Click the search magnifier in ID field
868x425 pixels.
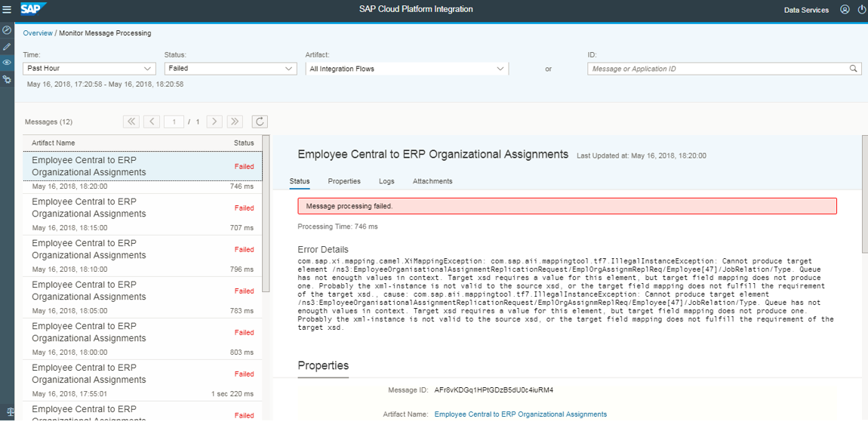pos(853,69)
